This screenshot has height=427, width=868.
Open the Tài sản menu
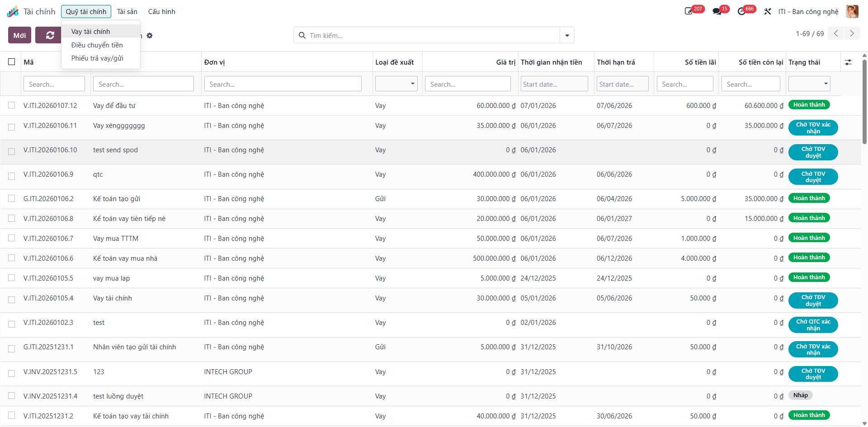point(127,11)
